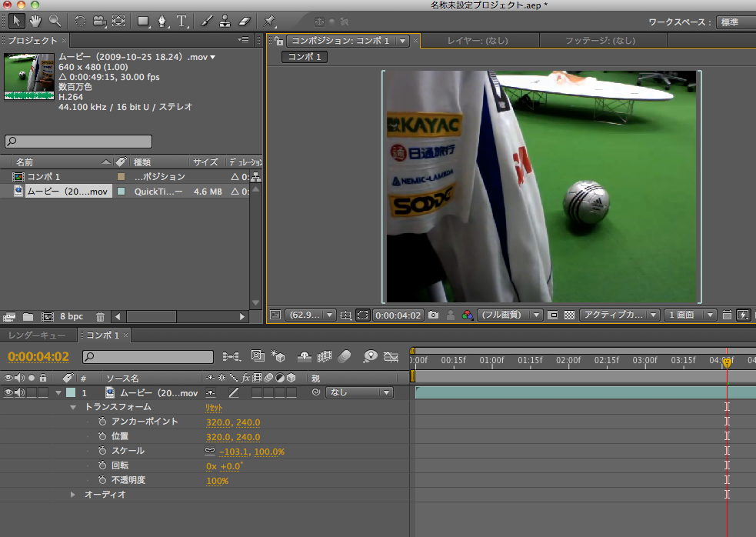Screen dimensions: 756x537
Task: Switch to the フッテージ: (なし) tab
Action: coord(601,41)
